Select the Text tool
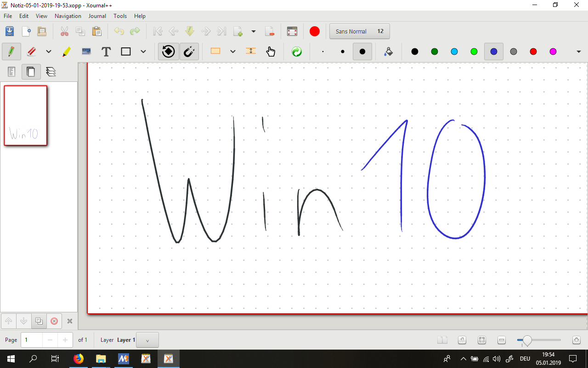The width and height of the screenshot is (588, 368). point(106,52)
